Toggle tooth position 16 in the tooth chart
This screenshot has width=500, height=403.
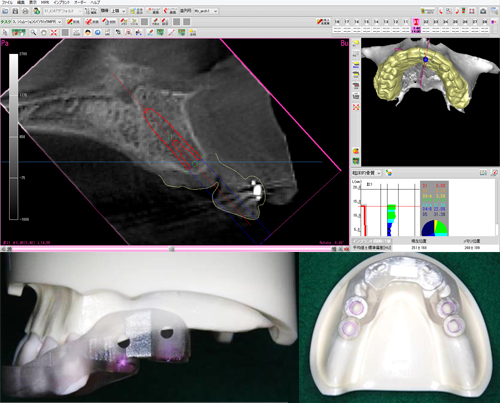357,22
